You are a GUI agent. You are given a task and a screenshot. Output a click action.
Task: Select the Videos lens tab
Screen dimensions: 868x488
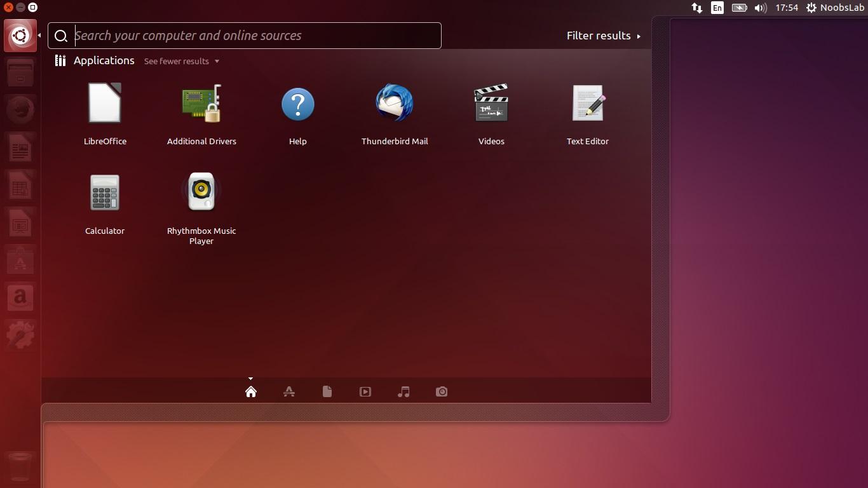[365, 391]
